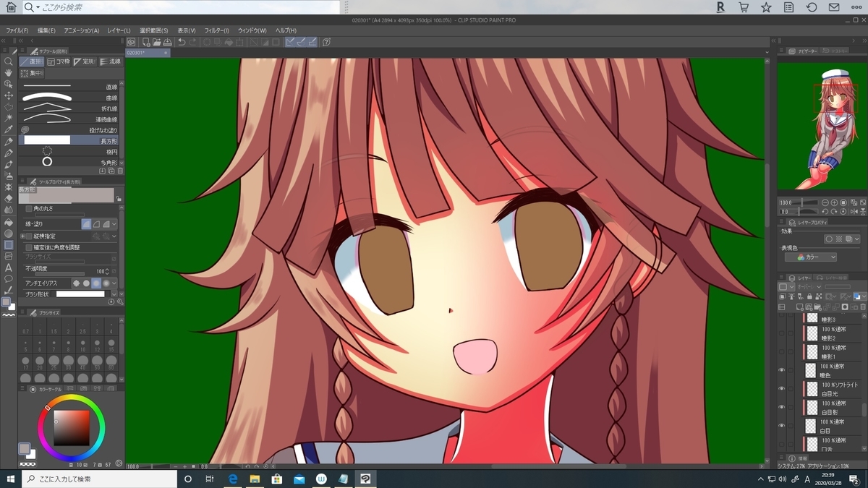Screen dimensions: 868x488
Task: Select the 多角形 sub tool
Action: coord(69,163)
